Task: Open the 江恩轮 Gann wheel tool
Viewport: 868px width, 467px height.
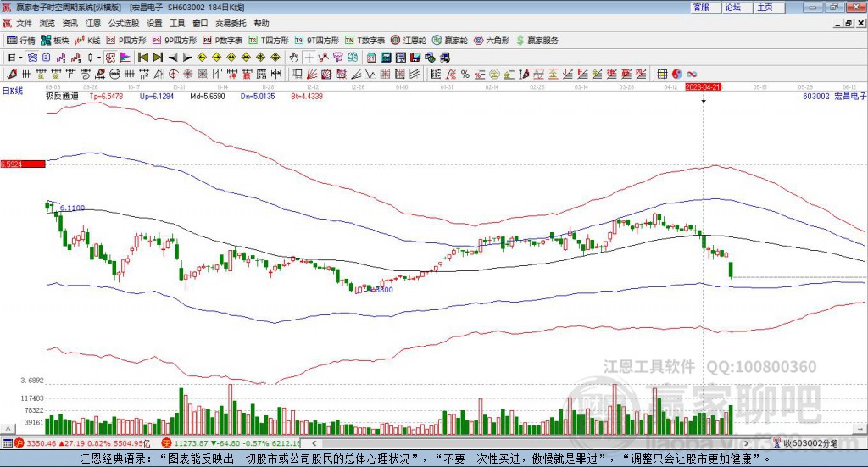Action: pos(409,41)
